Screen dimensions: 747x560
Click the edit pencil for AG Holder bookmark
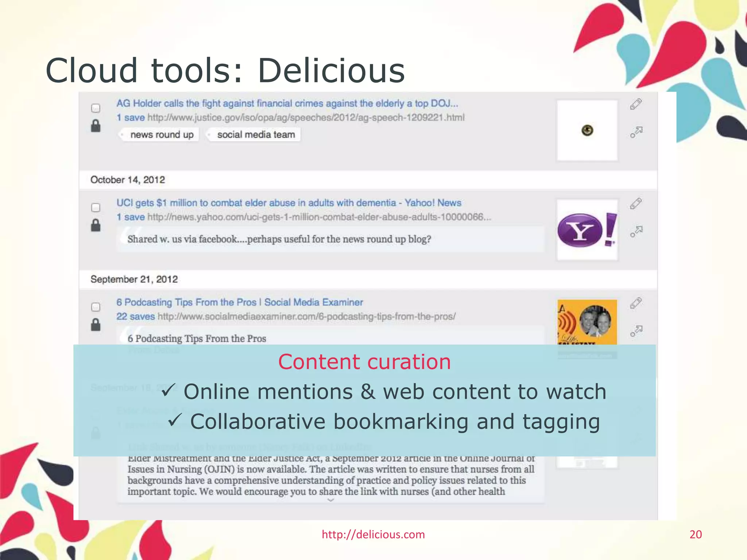click(x=636, y=104)
